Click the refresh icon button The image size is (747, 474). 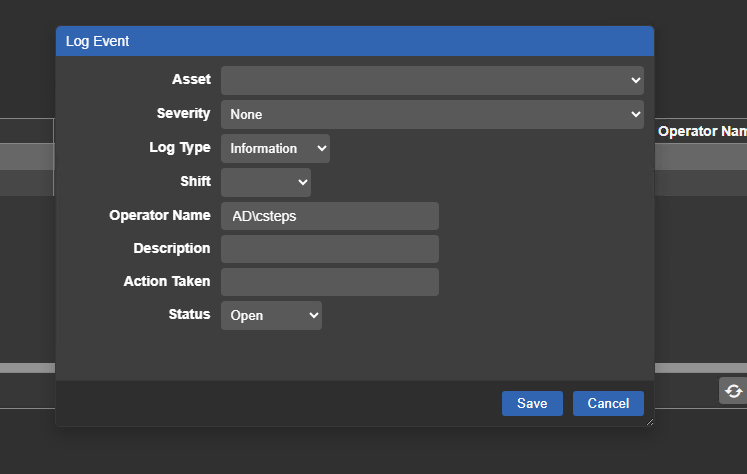point(733,391)
